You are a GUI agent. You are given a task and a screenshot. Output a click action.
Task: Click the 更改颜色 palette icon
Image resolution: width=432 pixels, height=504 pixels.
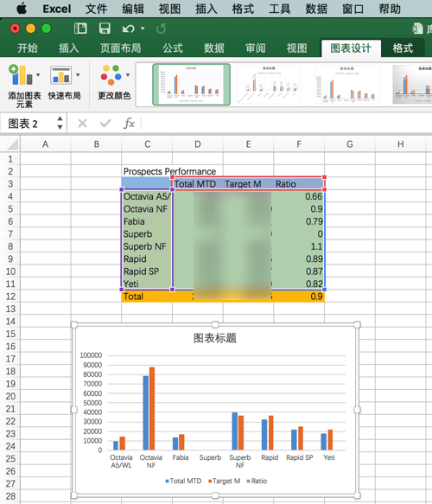click(x=111, y=75)
